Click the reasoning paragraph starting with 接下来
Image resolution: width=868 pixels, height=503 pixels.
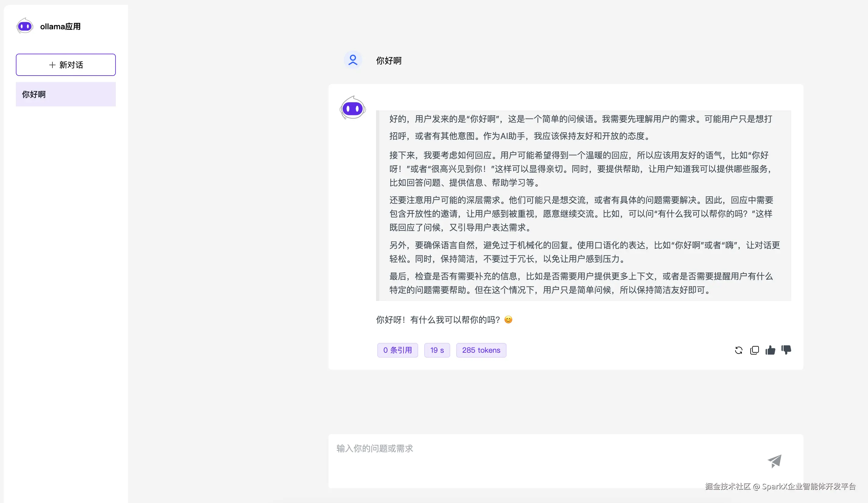click(580, 169)
